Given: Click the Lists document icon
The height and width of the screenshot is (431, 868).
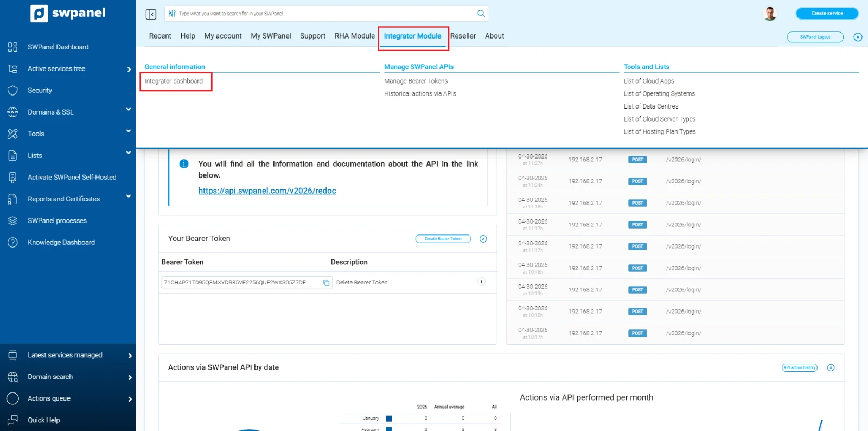Looking at the screenshot, I should click(x=12, y=155).
